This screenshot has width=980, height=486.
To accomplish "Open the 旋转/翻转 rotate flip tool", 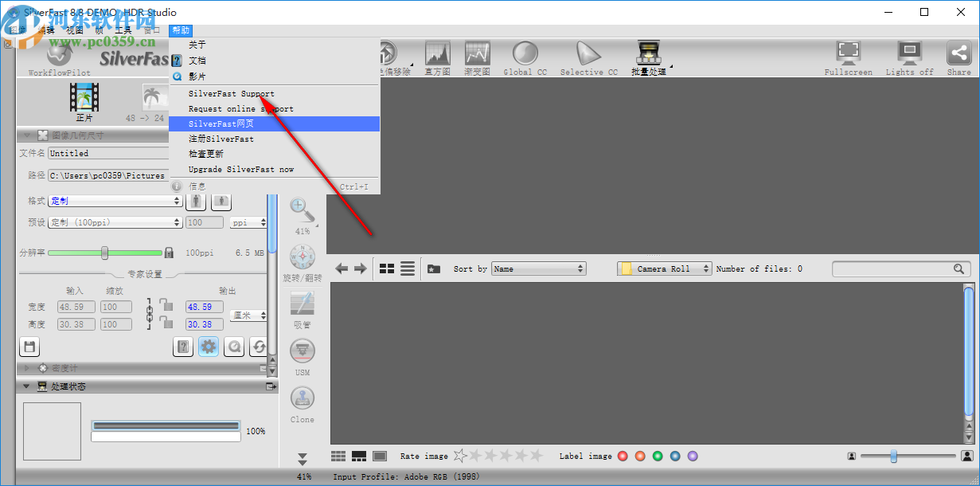I will coord(303,257).
